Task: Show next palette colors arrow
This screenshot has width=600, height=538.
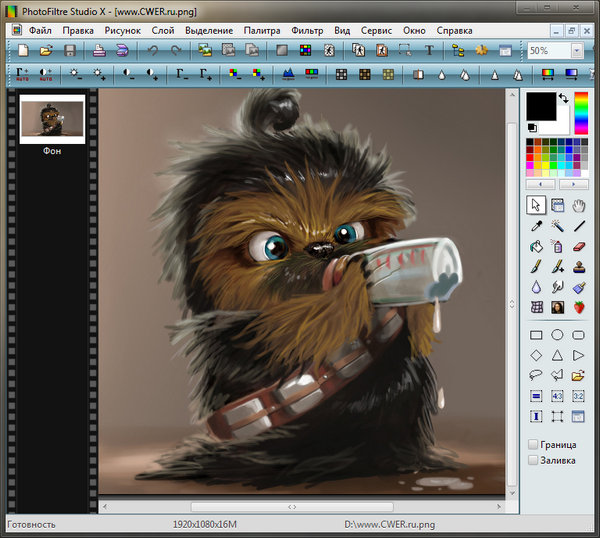Action: point(574,184)
